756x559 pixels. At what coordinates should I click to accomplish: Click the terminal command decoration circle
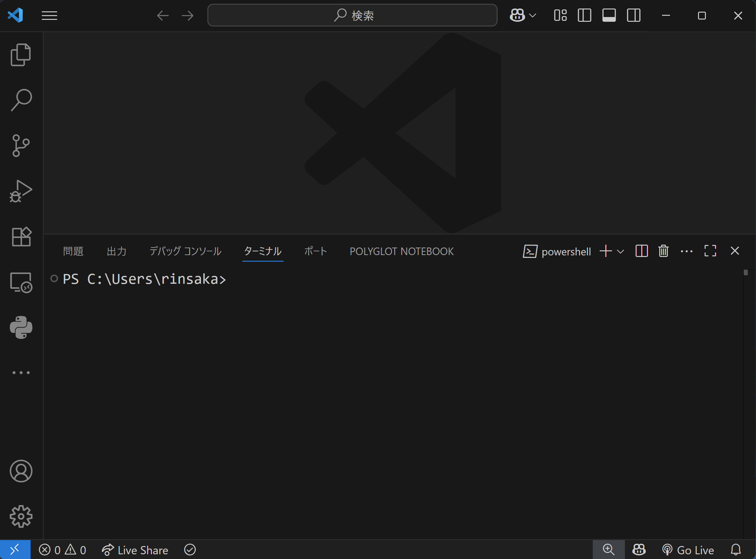[x=54, y=278]
